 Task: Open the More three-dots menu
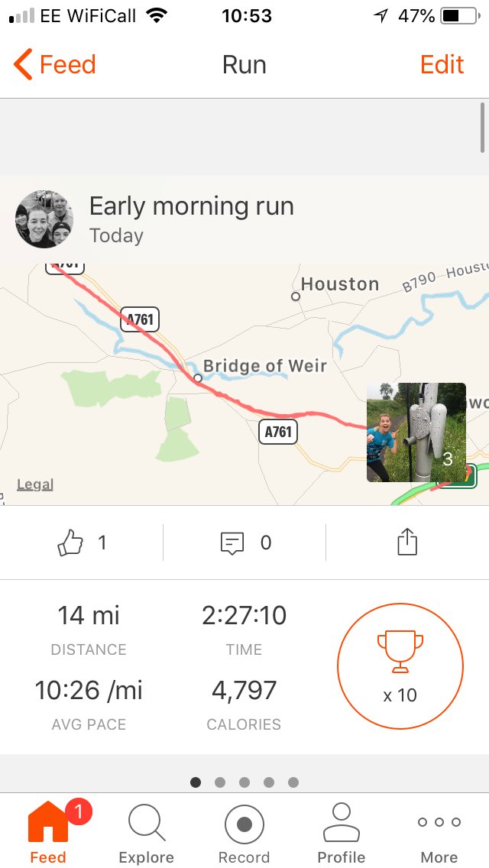click(439, 822)
